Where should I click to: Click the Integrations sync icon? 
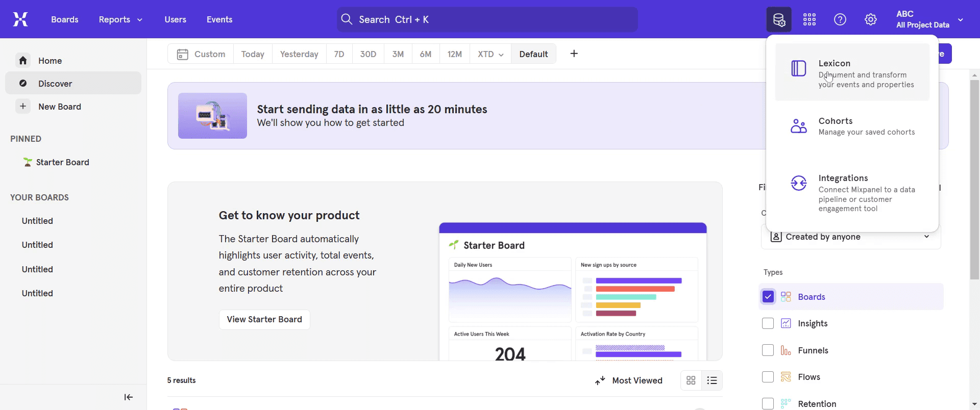[799, 183]
